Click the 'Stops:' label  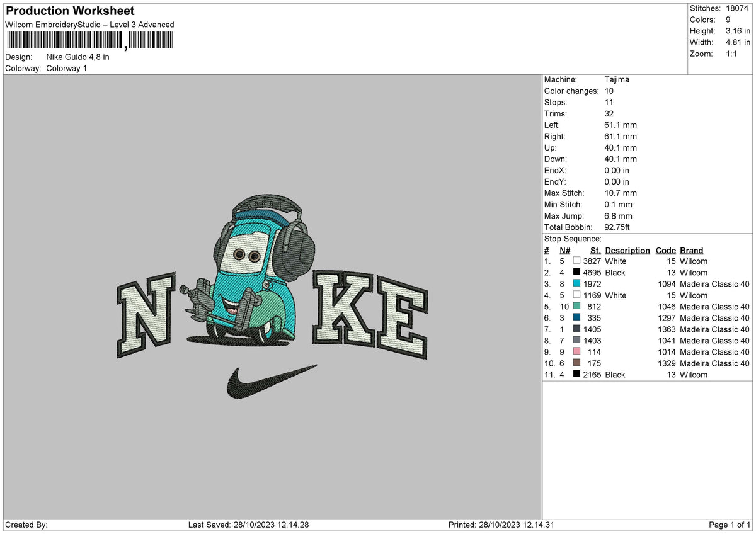[556, 102]
